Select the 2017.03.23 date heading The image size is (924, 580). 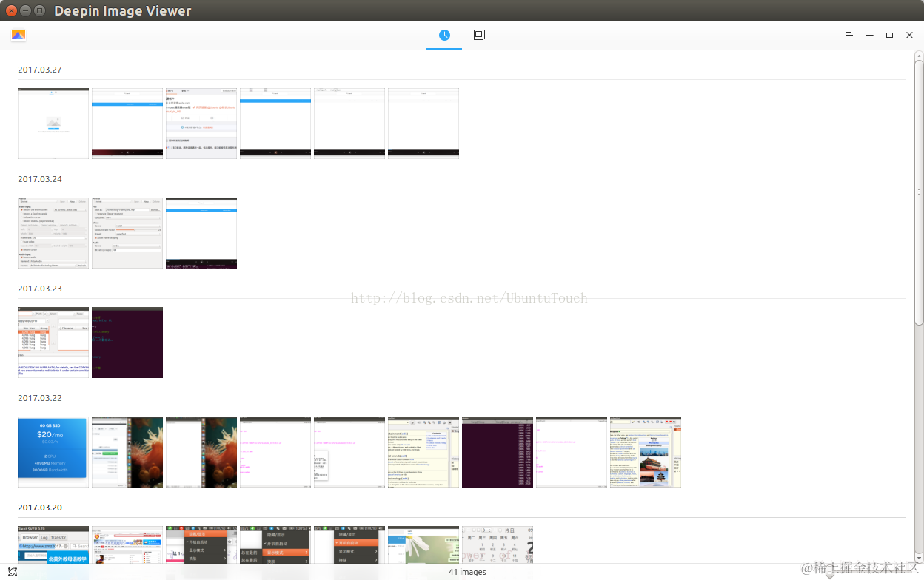coord(40,289)
